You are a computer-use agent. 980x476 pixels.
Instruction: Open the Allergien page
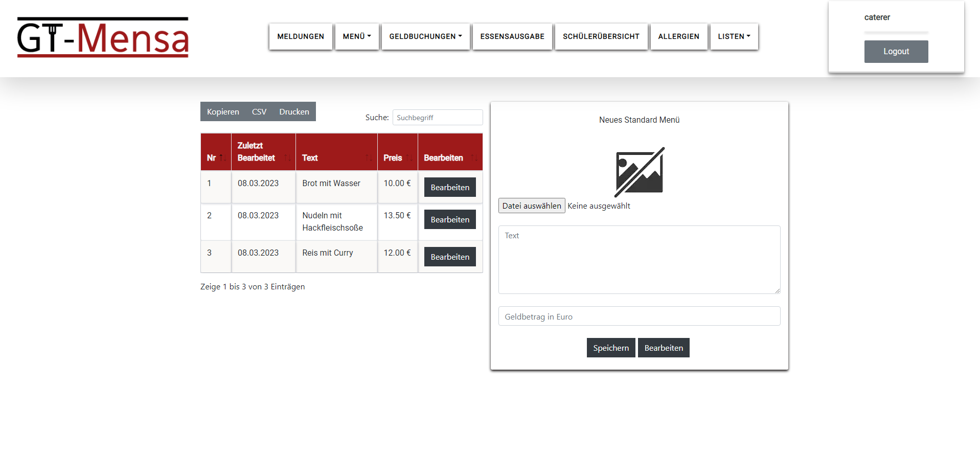click(x=678, y=36)
